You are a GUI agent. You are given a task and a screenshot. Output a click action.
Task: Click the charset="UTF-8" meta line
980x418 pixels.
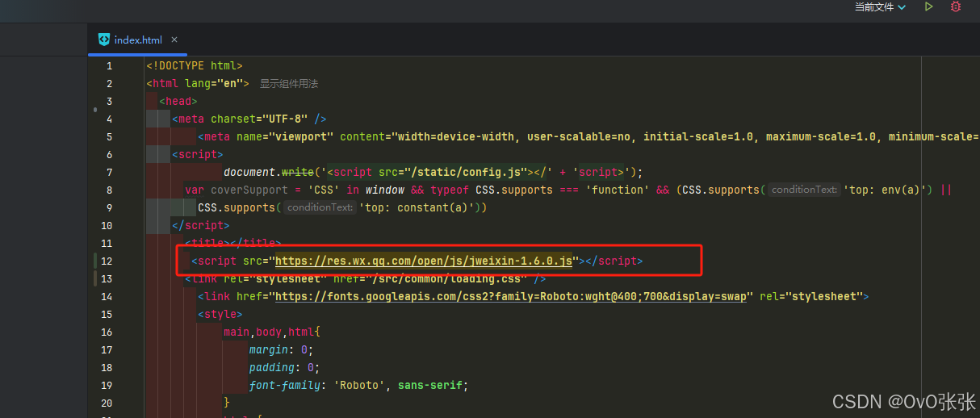coord(249,119)
